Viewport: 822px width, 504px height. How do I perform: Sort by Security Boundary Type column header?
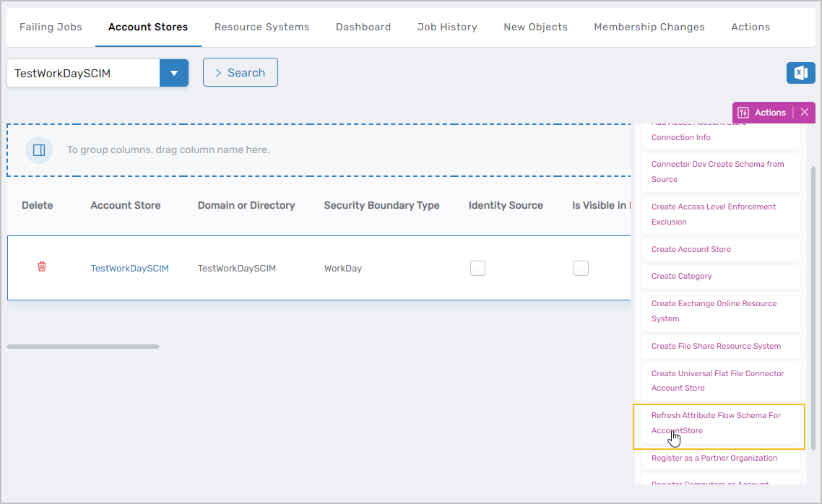click(381, 206)
